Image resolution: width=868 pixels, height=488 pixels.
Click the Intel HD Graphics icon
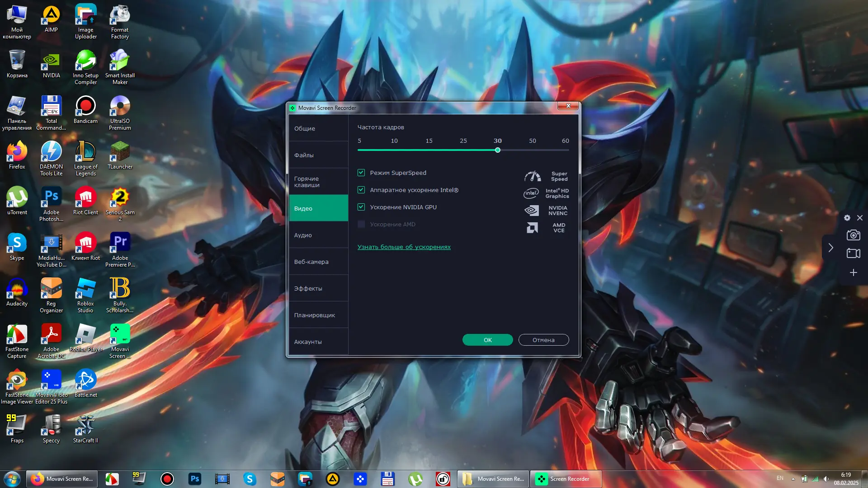coord(531,193)
